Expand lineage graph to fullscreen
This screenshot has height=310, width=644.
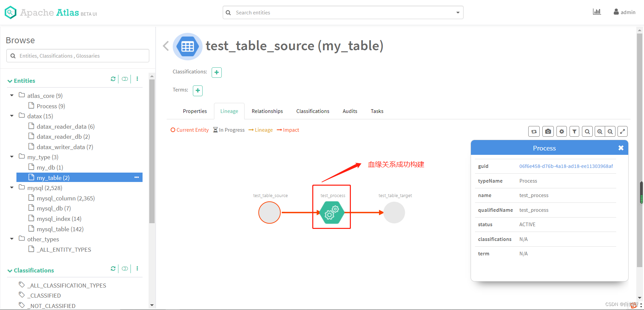coord(623,131)
